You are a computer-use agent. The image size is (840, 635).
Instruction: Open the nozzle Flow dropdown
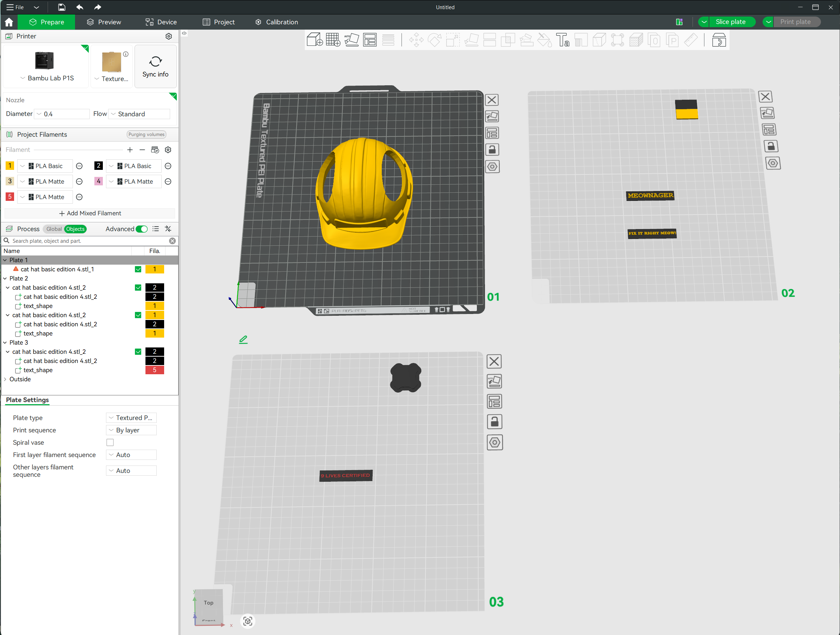coord(139,113)
